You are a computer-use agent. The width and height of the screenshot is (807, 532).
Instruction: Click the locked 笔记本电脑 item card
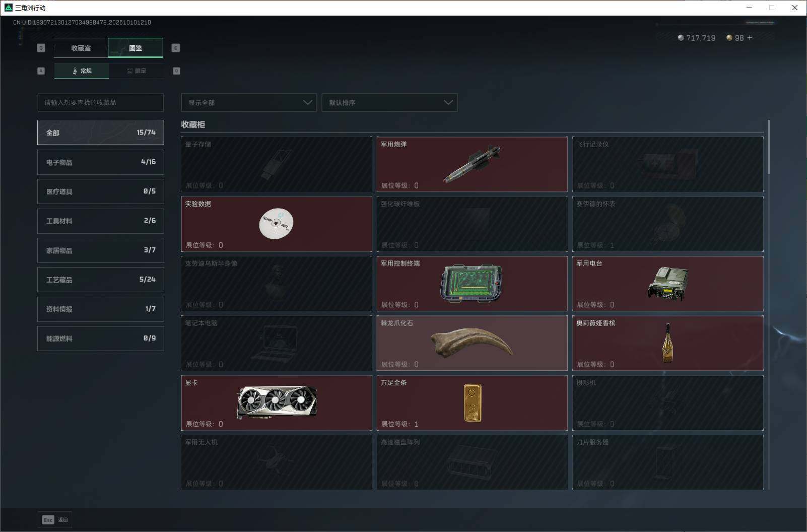point(276,343)
